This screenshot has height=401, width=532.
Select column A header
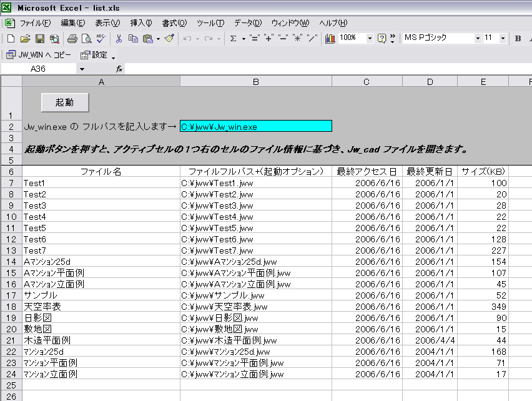pos(101,82)
